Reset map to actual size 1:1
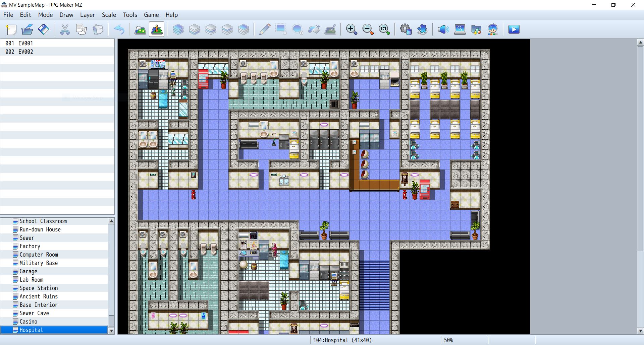The height and width of the screenshot is (345, 644). 384,29
